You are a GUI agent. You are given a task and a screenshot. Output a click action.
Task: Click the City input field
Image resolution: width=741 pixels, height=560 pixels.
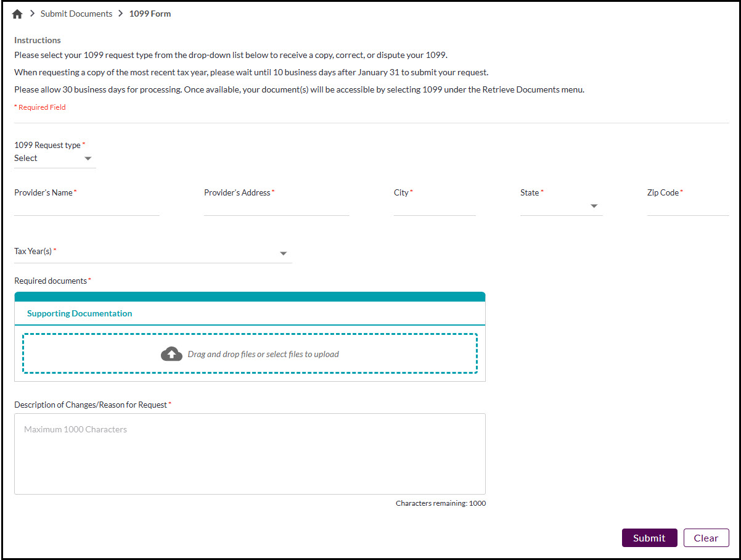[435, 208]
